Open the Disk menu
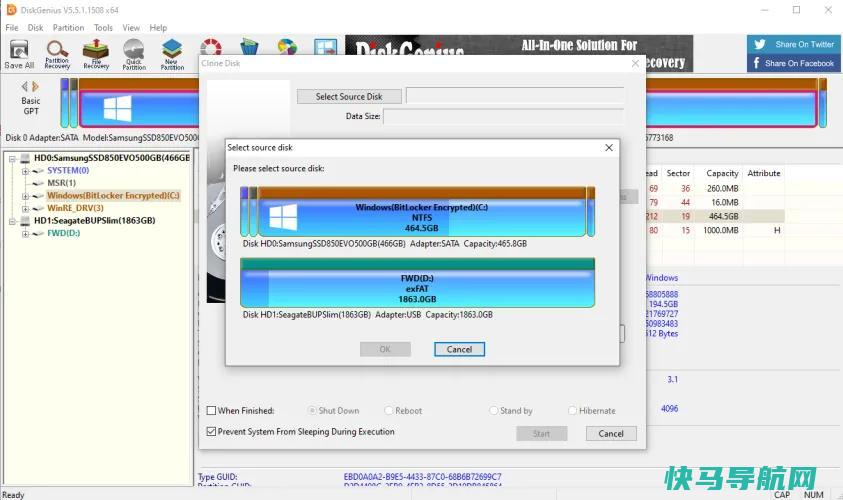This screenshot has height=500, width=843. 35,27
